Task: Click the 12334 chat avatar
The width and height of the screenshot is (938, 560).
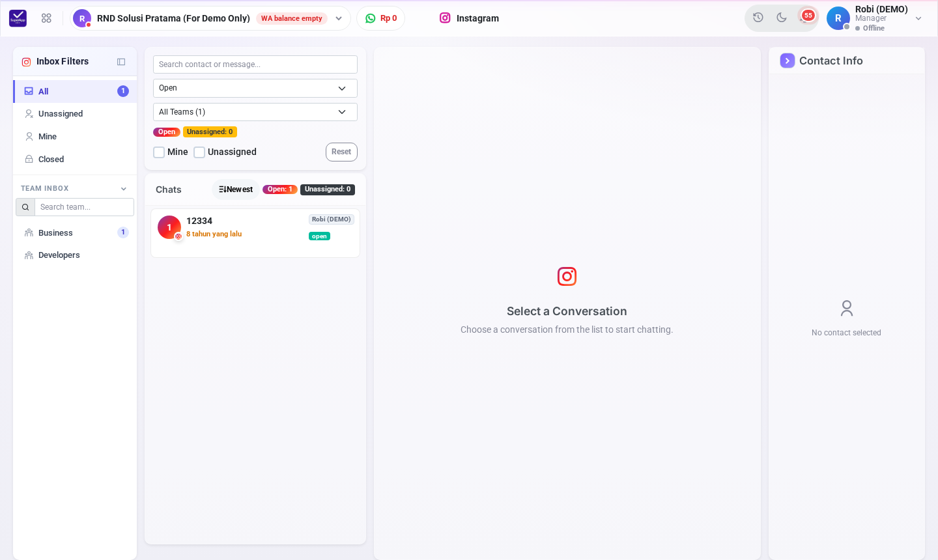Action: (x=169, y=227)
